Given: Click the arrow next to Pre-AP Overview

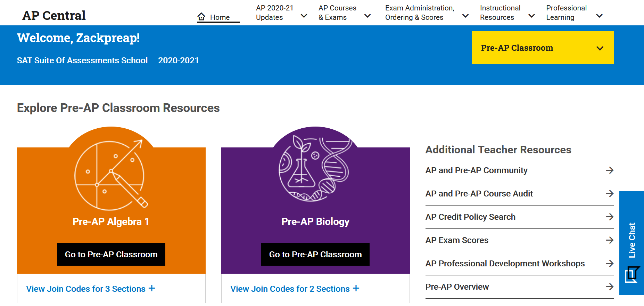Looking at the screenshot, I should click(x=610, y=287).
